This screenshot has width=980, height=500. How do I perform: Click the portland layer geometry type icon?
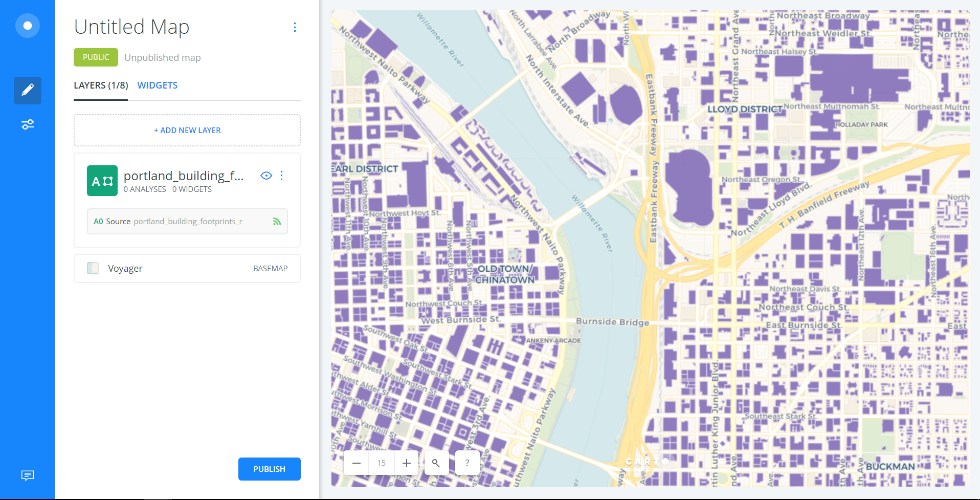pos(102,181)
